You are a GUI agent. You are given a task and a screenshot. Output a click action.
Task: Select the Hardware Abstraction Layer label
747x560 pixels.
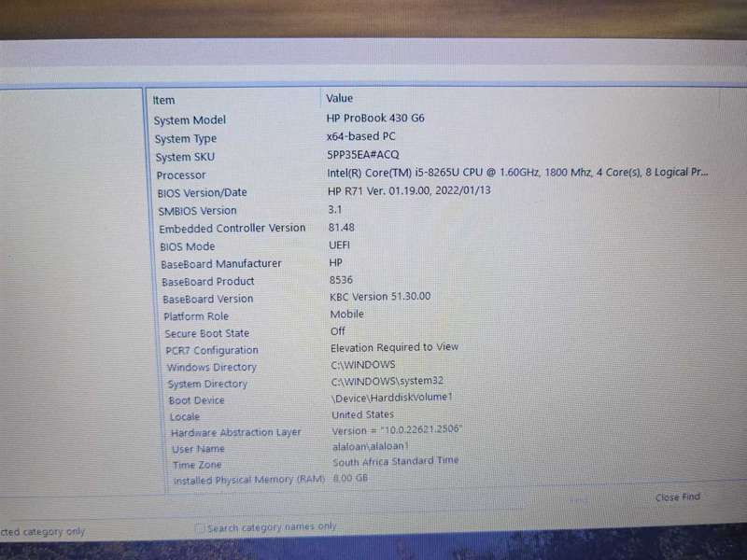pyautogui.click(x=236, y=433)
